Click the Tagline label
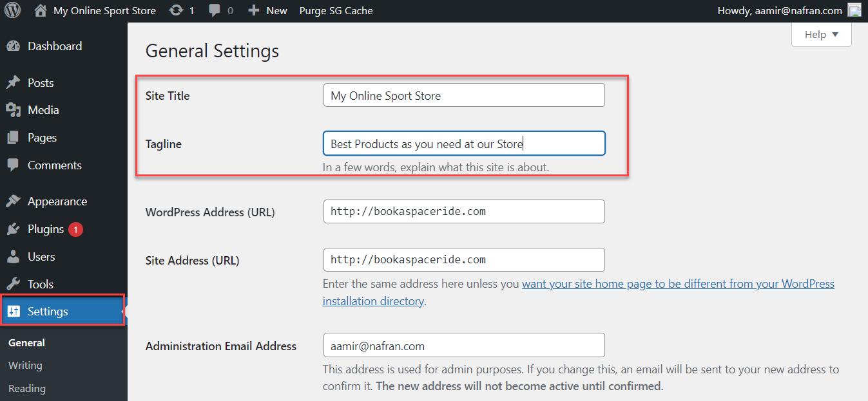 [164, 144]
